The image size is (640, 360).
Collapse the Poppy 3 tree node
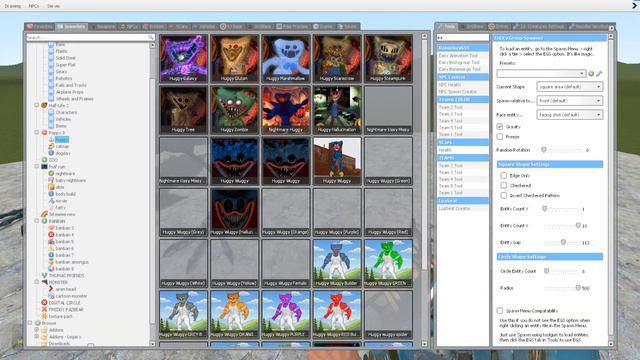click(x=37, y=133)
